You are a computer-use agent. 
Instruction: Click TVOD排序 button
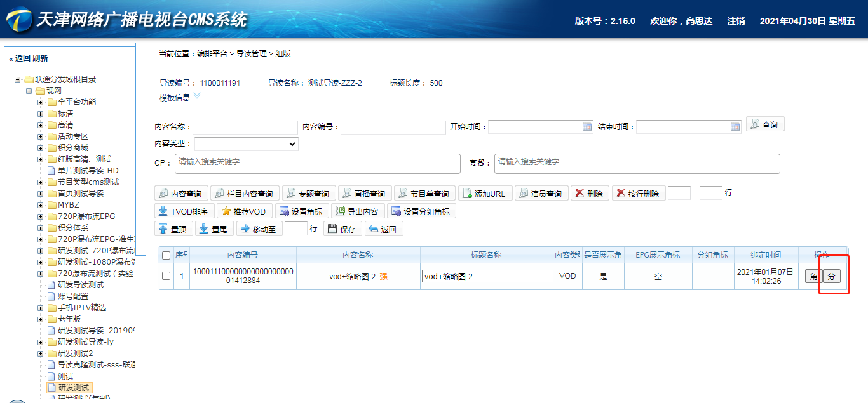tap(184, 211)
